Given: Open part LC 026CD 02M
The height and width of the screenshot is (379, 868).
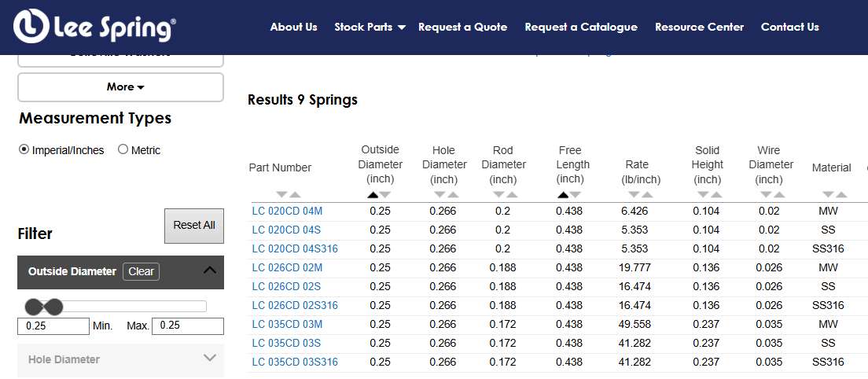Looking at the screenshot, I should point(287,268).
